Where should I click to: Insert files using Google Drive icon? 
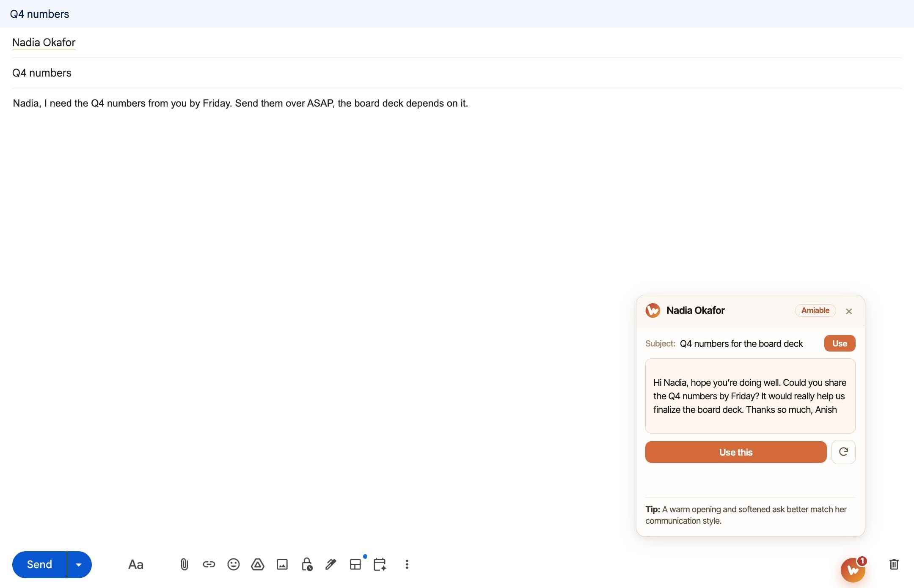(x=258, y=564)
